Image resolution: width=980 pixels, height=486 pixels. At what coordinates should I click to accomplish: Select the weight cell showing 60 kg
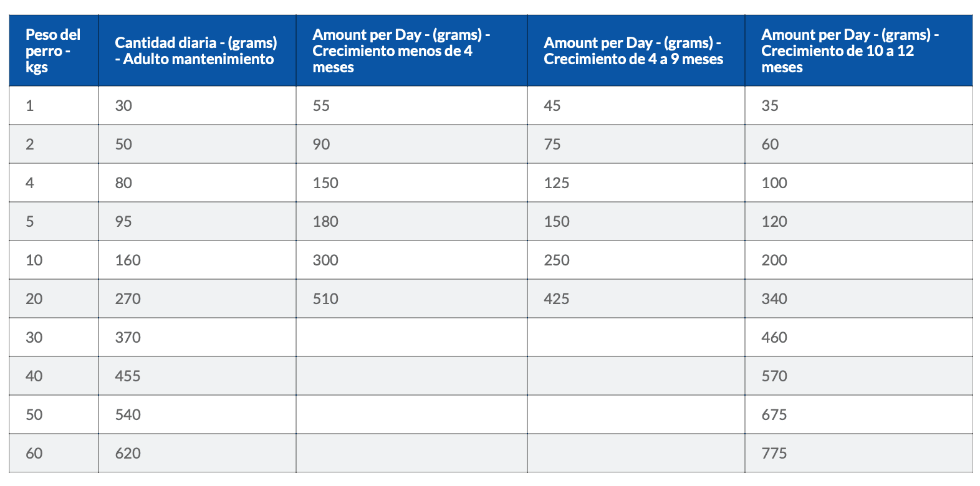click(x=54, y=453)
